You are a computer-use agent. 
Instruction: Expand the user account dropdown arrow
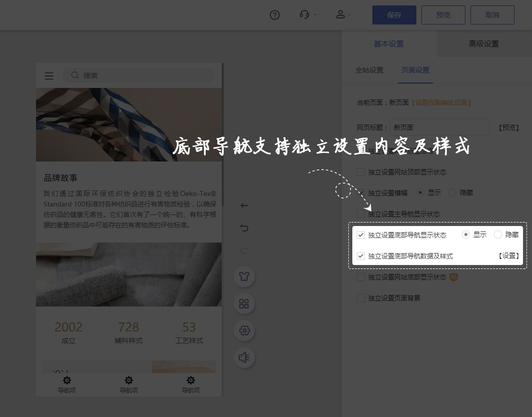(349, 14)
